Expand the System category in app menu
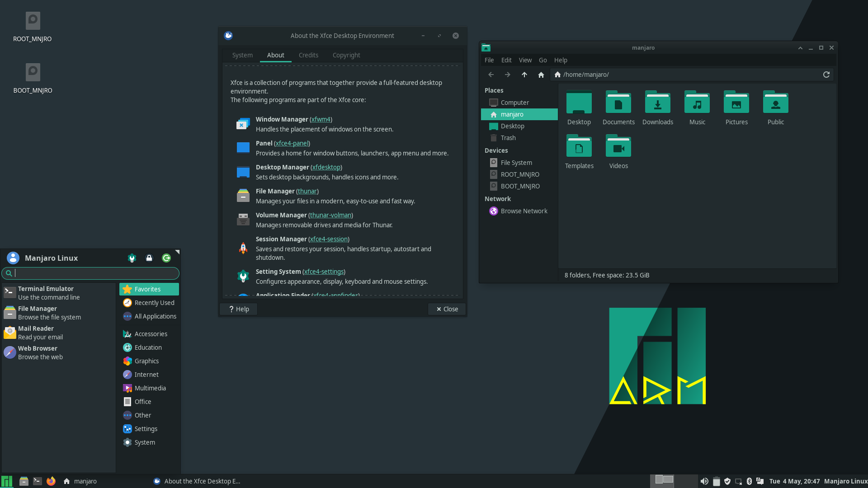This screenshot has height=488, width=868. pyautogui.click(x=144, y=442)
